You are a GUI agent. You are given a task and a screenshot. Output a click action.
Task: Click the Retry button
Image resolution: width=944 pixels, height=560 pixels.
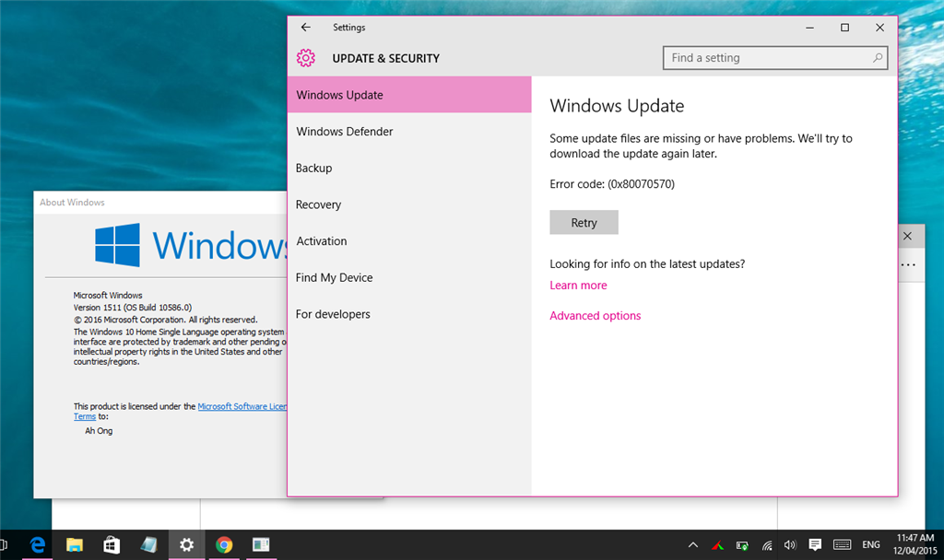tap(584, 223)
